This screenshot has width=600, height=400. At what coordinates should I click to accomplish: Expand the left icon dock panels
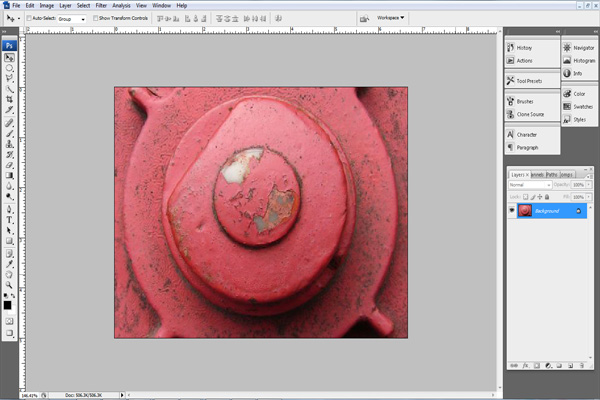tap(558, 31)
